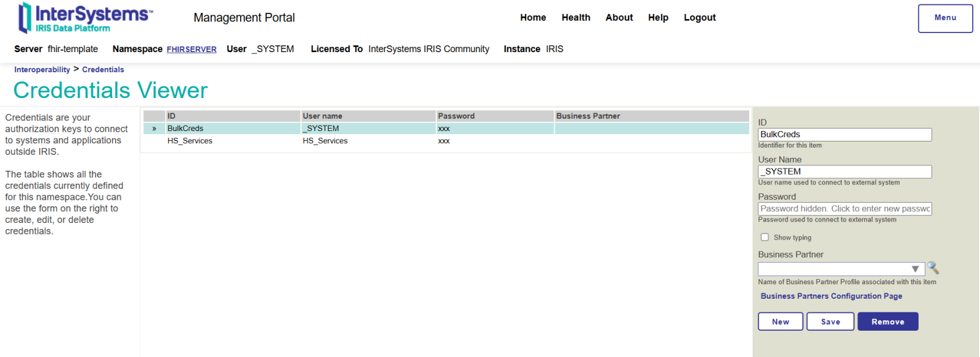
Task: Create a new credential with New button
Action: pos(780,321)
